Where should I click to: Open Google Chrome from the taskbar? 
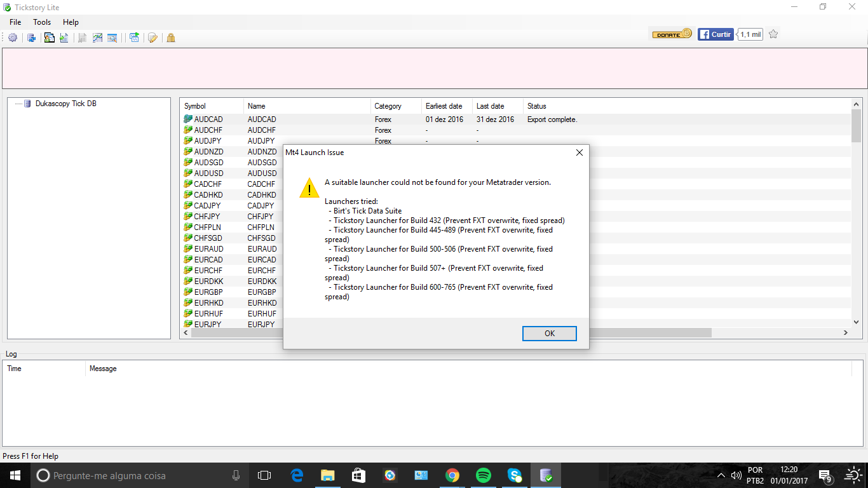pos(452,475)
